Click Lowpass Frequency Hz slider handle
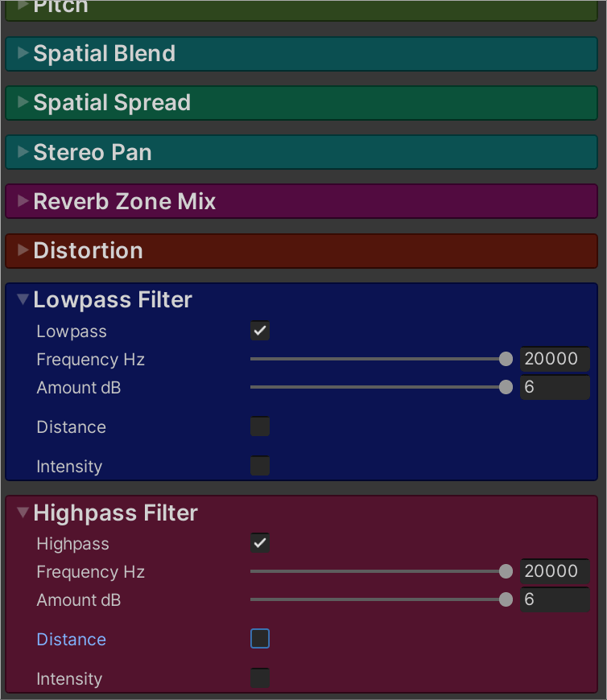This screenshot has width=607, height=700. pos(506,359)
